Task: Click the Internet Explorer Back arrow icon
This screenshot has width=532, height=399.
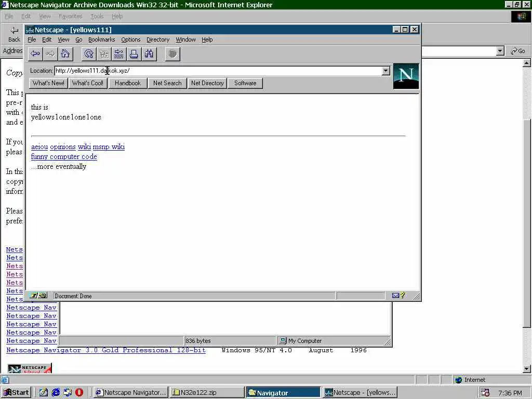Action: click(x=14, y=31)
